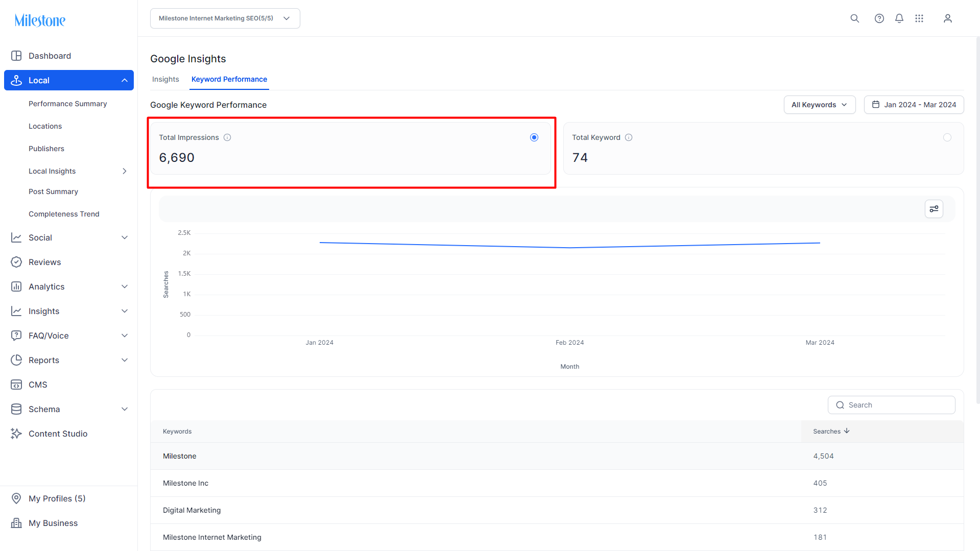Screen dimensions: 980x551
Task: Click the Total Impressions value 6,690
Action: 177,157
